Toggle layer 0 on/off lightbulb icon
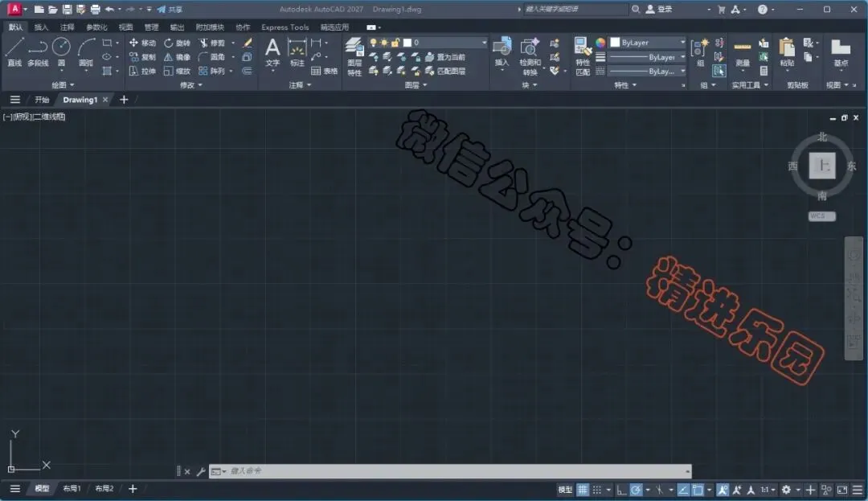Viewport: 868px width, 501px height. point(373,43)
